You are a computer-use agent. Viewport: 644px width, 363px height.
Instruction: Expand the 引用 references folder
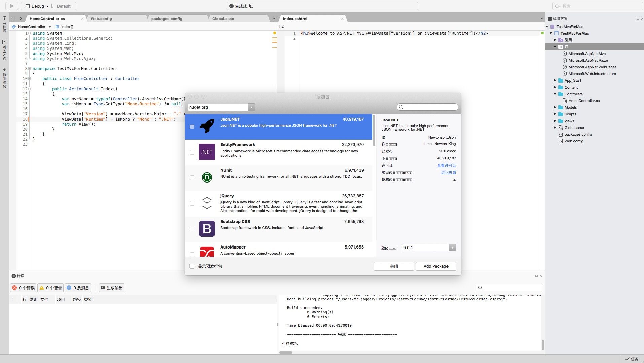tap(555, 40)
